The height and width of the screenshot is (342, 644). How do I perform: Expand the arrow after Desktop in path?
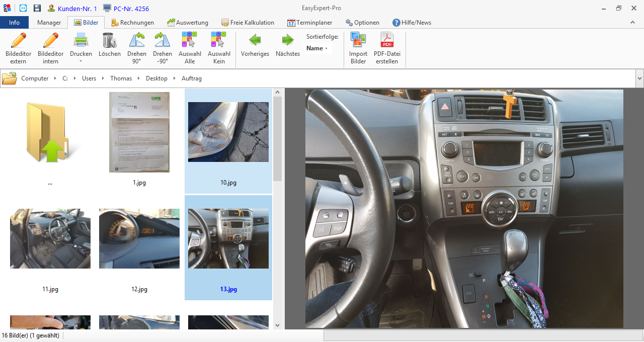click(175, 78)
